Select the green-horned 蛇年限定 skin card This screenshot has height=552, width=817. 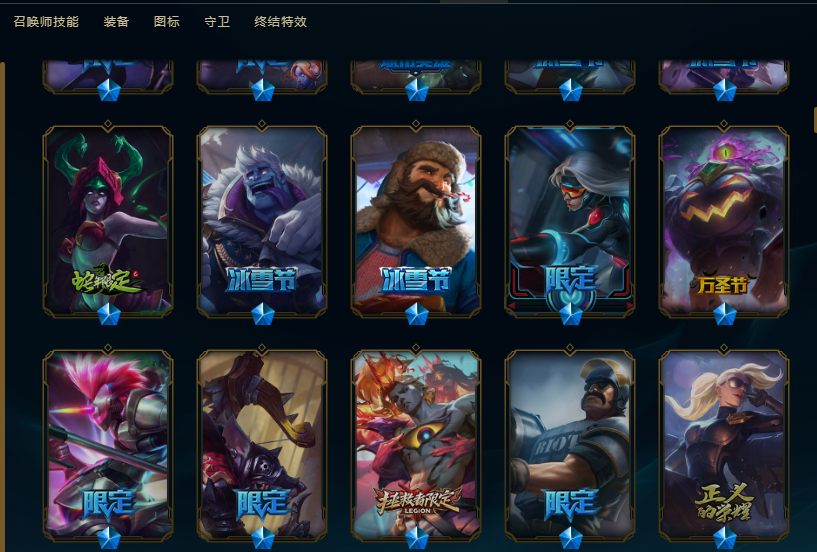pos(108,221)
